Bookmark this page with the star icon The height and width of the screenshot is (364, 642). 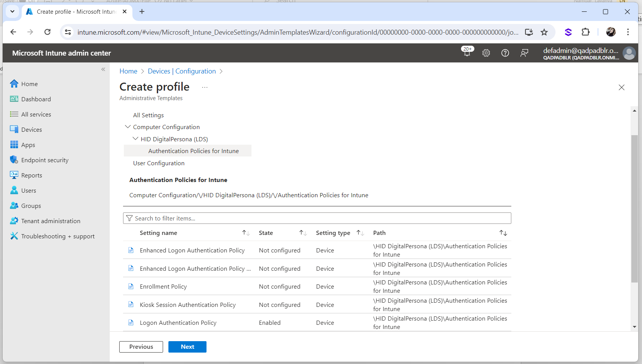tap(544, 32)
